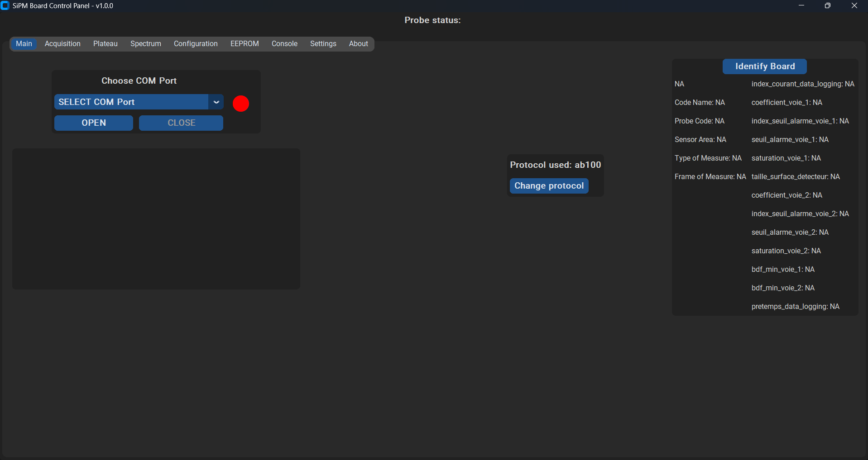868x460 pixels.
Task: Click 'index_courant_data_logging: NA' value
Action: point(803,84)
